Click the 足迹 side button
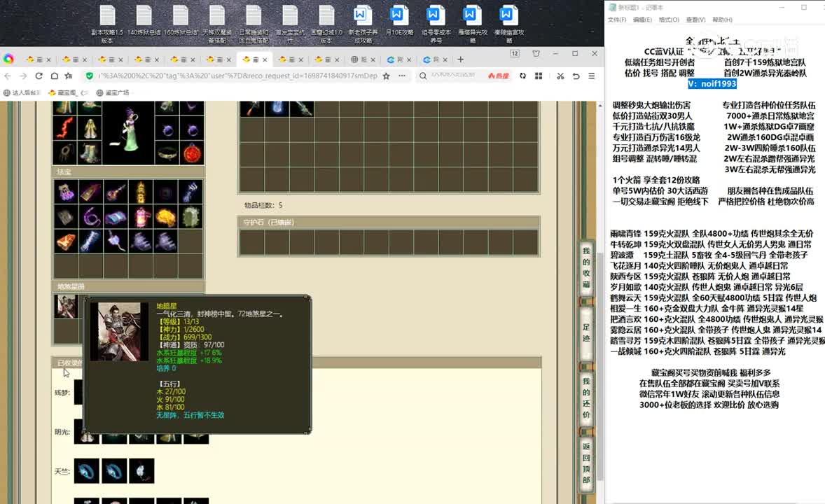Image resolution: width=825 pixels, height=504 pixels. click(586, 332)
